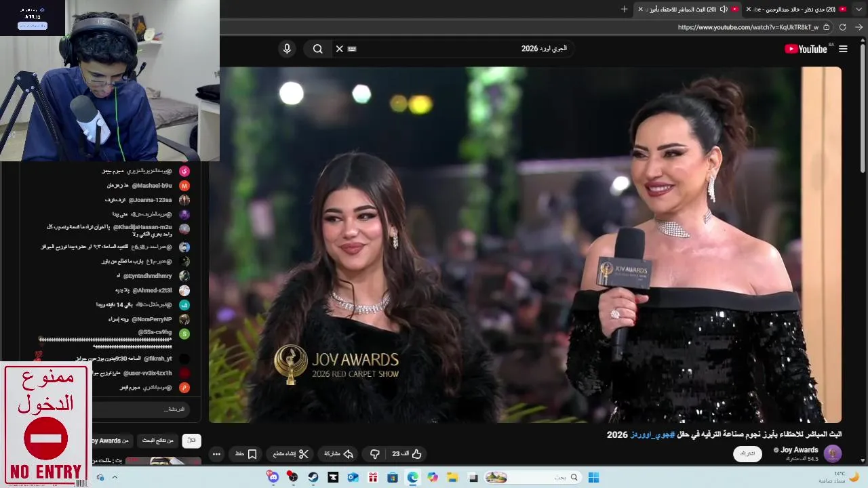Like the video with thumbs-up button
Screen dimensions: 868x488
click(x=408, y=454)
